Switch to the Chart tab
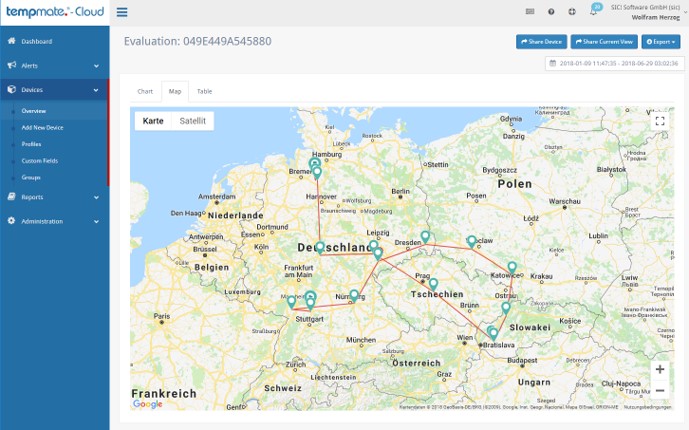The image size is (689, 430). click(x=145, y=91)
